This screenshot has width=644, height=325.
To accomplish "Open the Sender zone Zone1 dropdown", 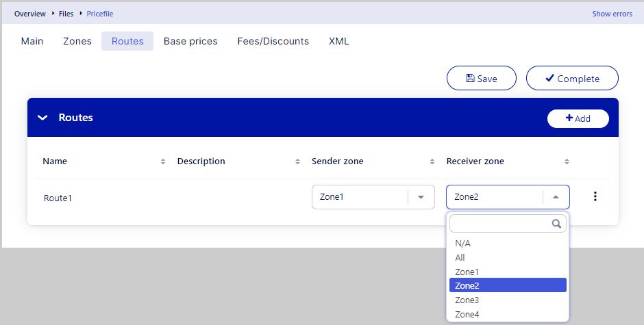I will 421,197.
